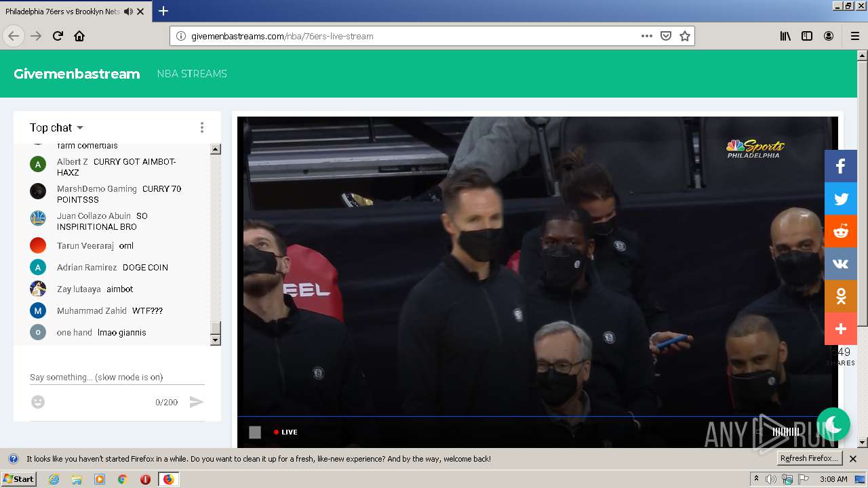
Task: Open the Windows Start menu
Action: point(19,479)
